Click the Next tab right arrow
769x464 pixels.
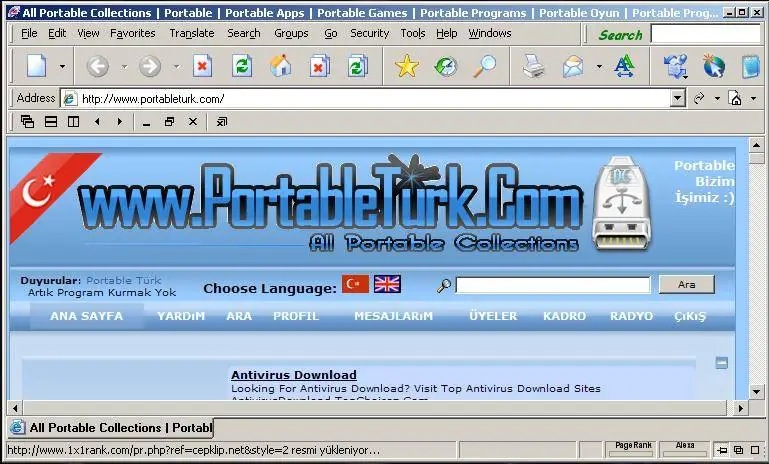click(120, 121)
